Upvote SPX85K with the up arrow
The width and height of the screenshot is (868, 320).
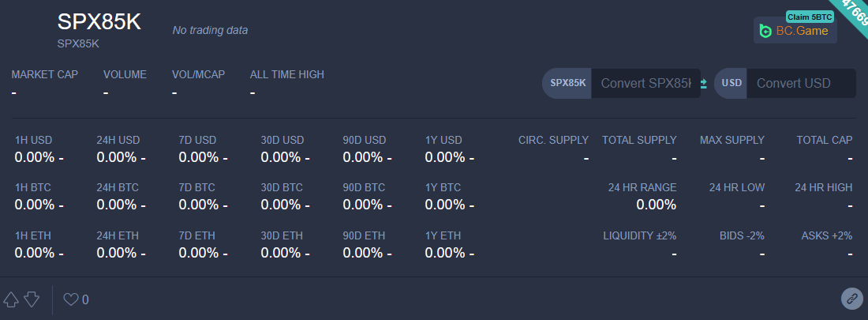pyautogui.click(x=10, y=299)
